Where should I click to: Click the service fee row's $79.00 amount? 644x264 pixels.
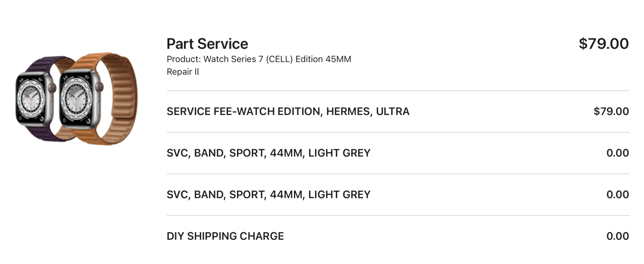(x=611, y=111)
